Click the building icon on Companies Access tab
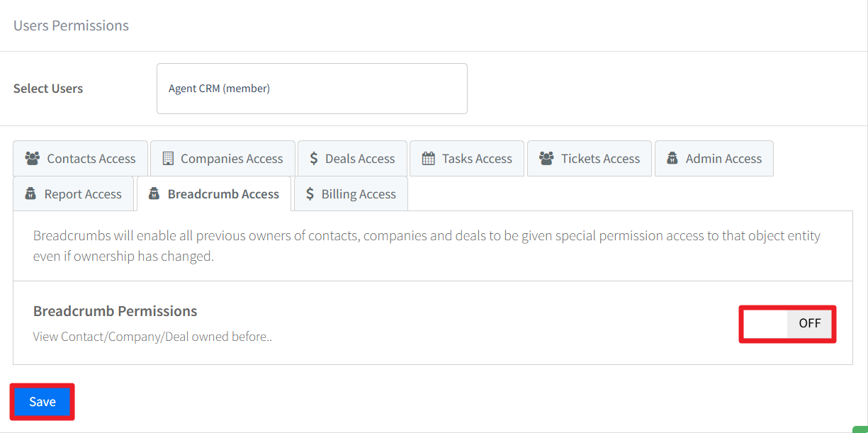This screenshot has height=433, width=868. [x=168, y=159]
